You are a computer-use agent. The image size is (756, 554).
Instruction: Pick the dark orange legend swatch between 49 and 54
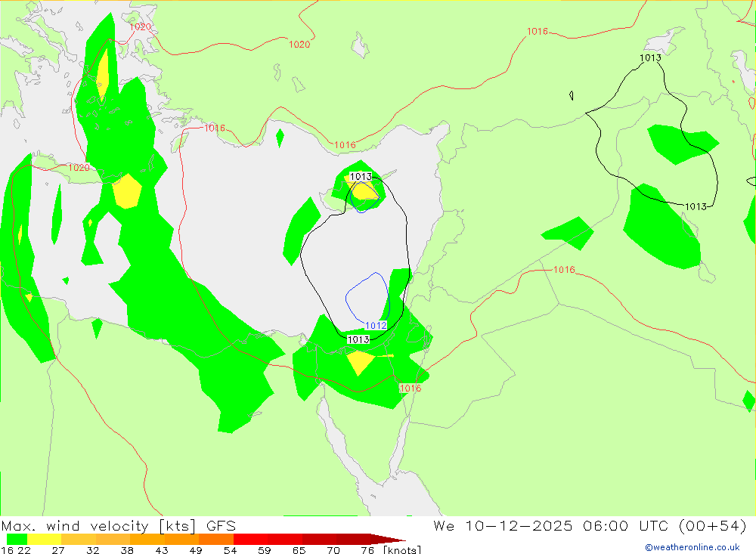tap(216, 539)
